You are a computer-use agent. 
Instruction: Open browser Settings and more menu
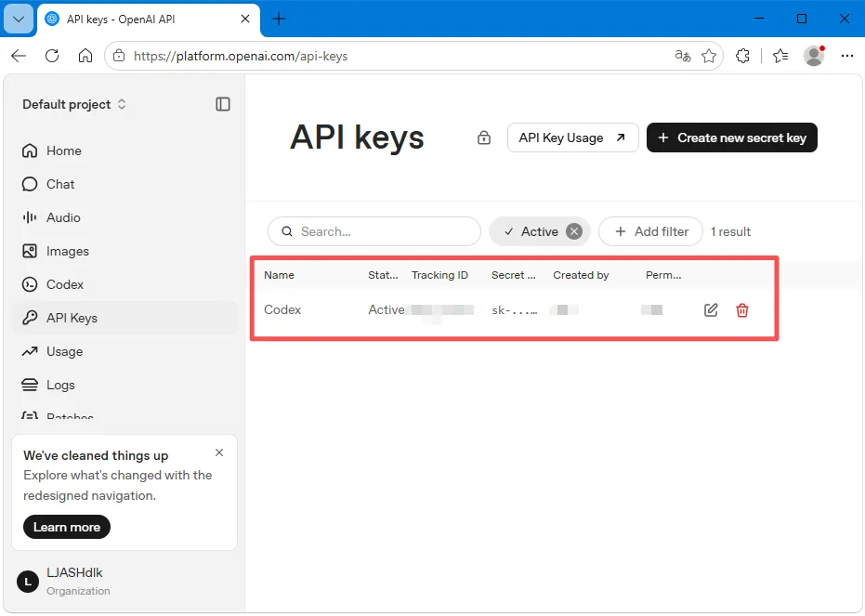pos(846,56)
